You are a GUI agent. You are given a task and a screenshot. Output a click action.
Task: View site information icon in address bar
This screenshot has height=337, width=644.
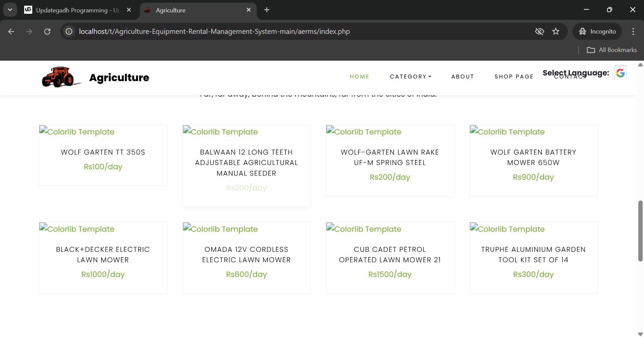pyautogui.click(x=69, y=32)
